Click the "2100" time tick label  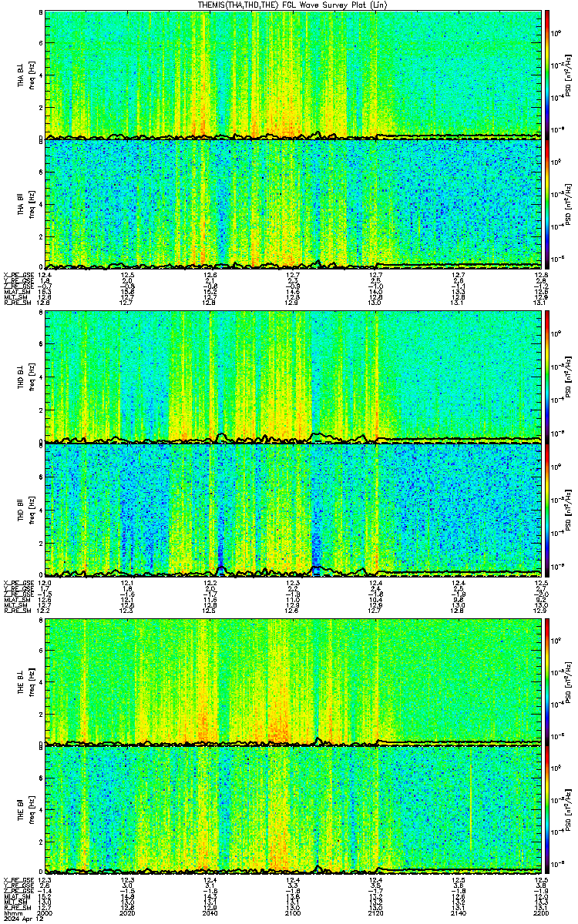[x=292, y=913]
